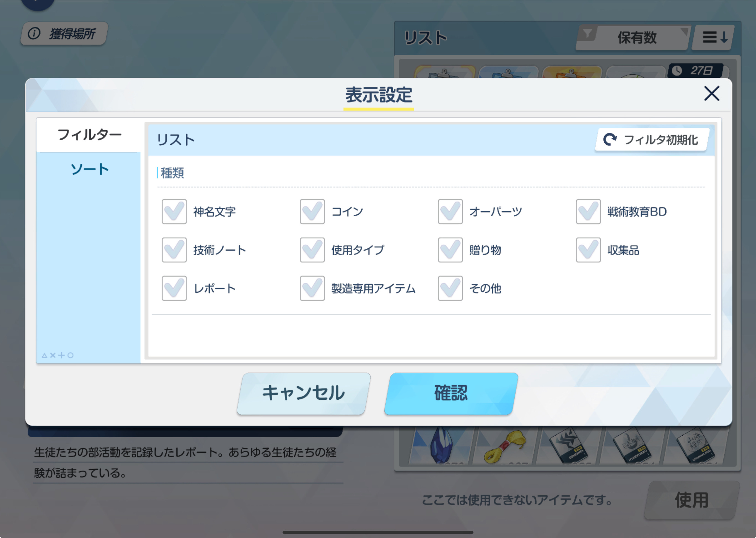Toggle the コイン filter checkbox
This screenshot has width=756, height=538.
tap(312, 211)
